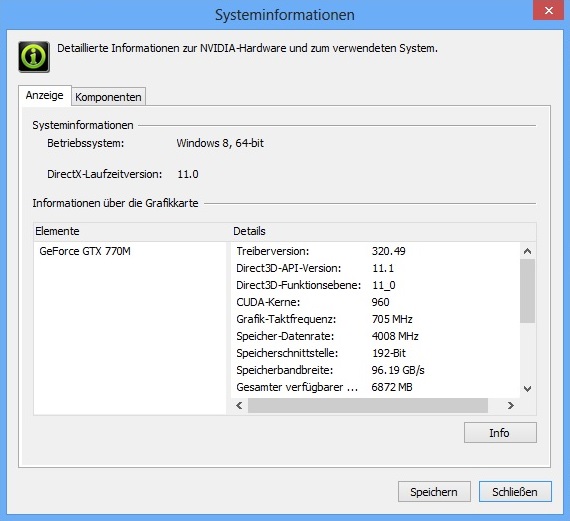Screen dimensions: 570x521
Task: Close the Systeminformationen window with X
Action: tap(549, 10)
